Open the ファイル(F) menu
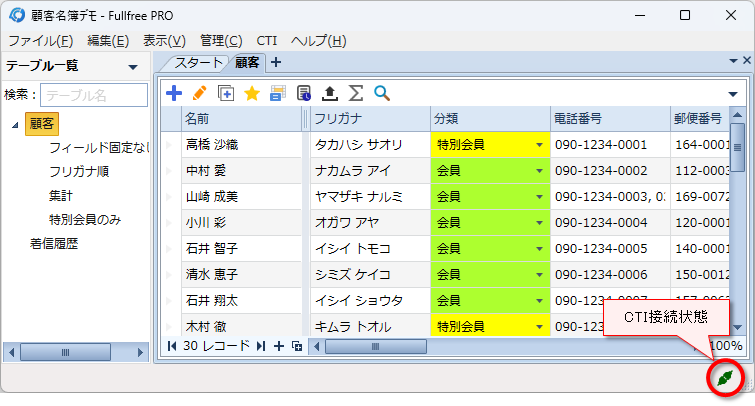 click(x=41, y=41)
